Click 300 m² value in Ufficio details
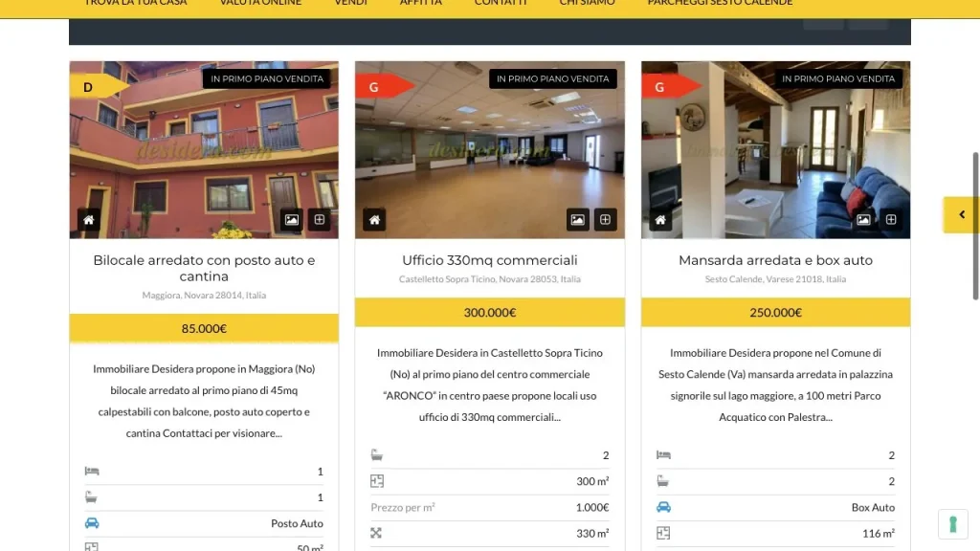The height and width of the screenshot is (551, 980). (x=592, y=481)
